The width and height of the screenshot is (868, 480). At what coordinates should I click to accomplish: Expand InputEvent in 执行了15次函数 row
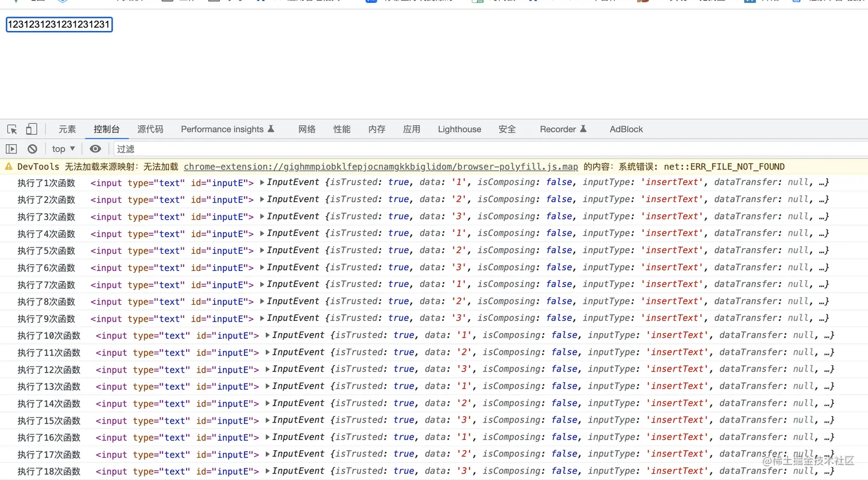coord(268,420)
